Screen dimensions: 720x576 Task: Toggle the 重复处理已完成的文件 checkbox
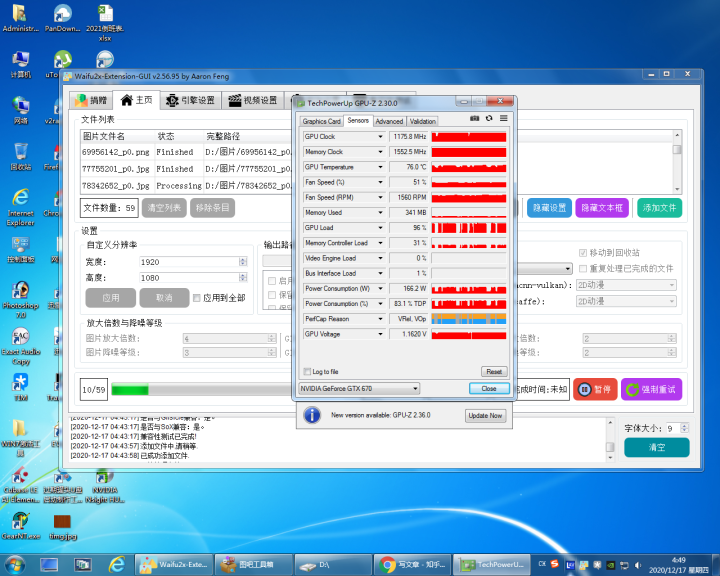(583, 268)
